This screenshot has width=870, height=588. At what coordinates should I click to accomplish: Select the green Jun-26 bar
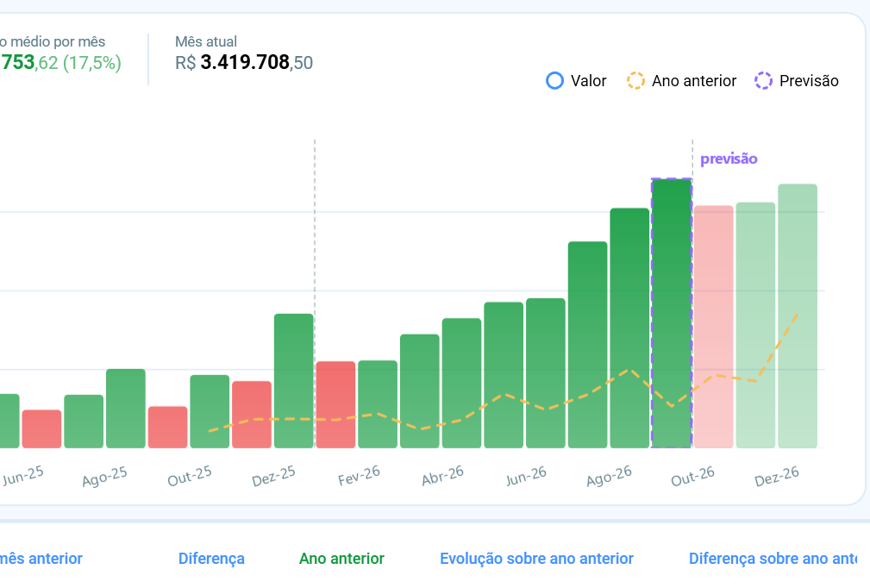(546, 373)
